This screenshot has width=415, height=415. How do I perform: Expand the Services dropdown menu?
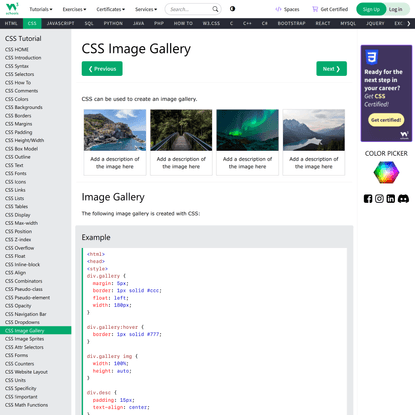(x=146, y=9)
